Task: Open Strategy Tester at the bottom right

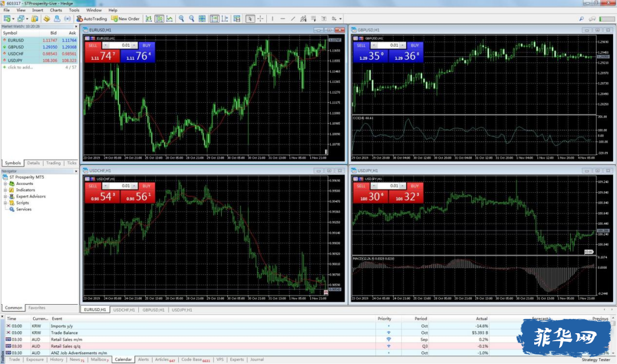Action: 596,359
